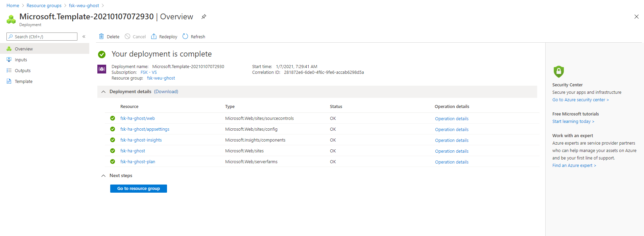Pin the deployment overview to dashboard
Viewport: 644px width, 236px height.
click(x=204, y=17)
